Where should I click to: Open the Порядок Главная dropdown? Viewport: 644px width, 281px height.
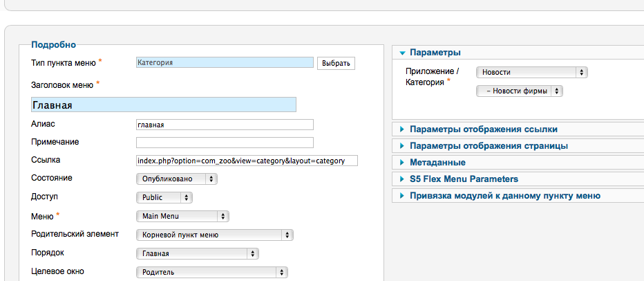[x=197, y=253]
